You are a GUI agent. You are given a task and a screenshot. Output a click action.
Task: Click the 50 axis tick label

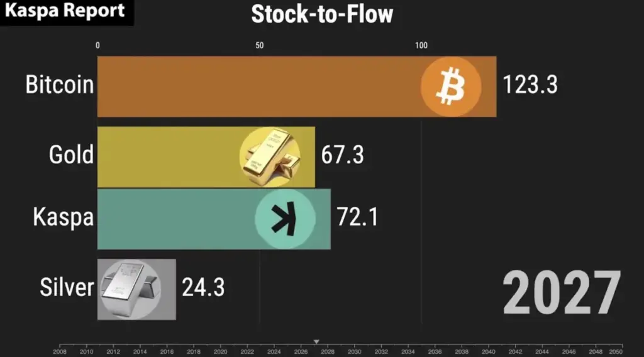pos(259,45)
